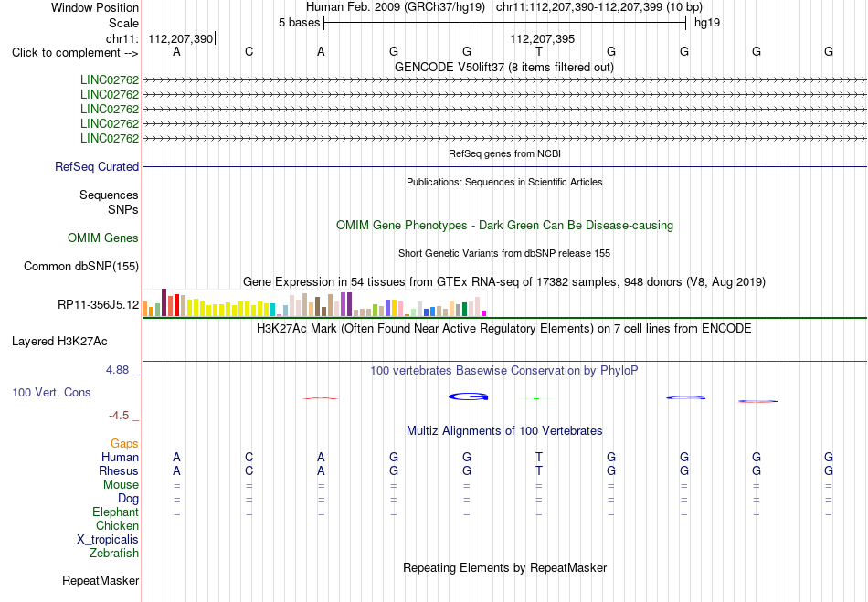
Task: Click the 112,207,390 coordinate marker
Action: click(x=181, y=38)
